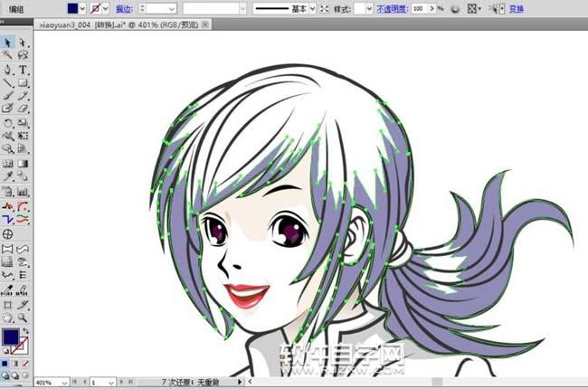Go to first artboard

point(74,382)
